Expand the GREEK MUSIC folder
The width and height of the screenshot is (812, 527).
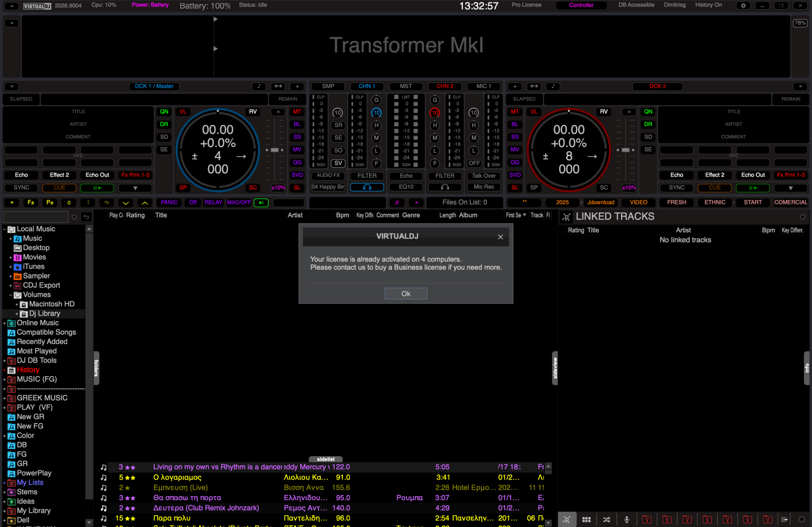point(4,398)
